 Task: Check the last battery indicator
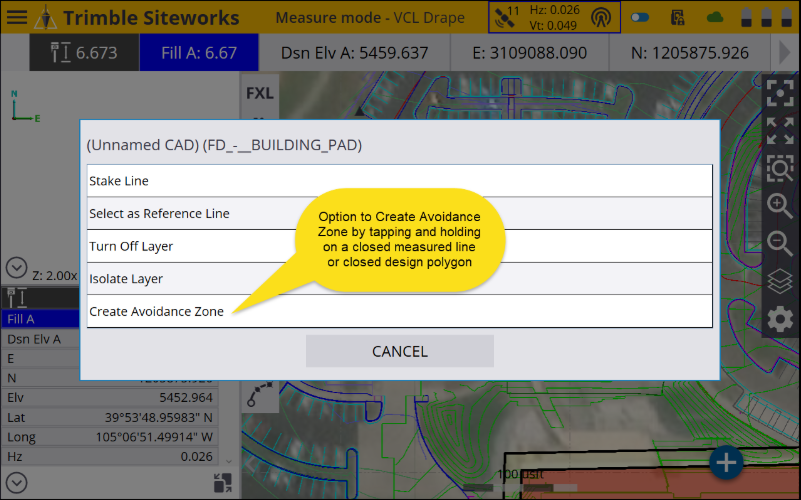click(787, 17)
